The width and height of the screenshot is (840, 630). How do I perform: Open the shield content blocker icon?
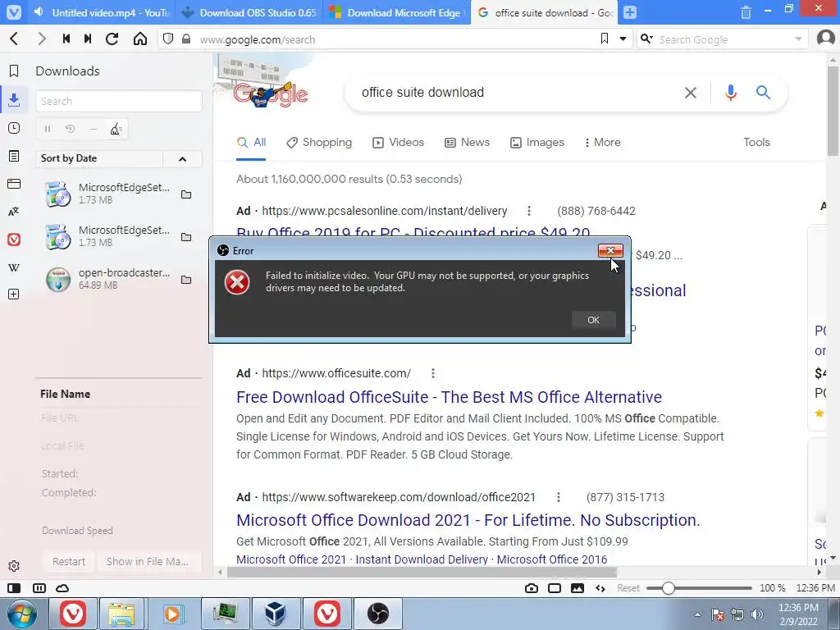click(168, 39)
